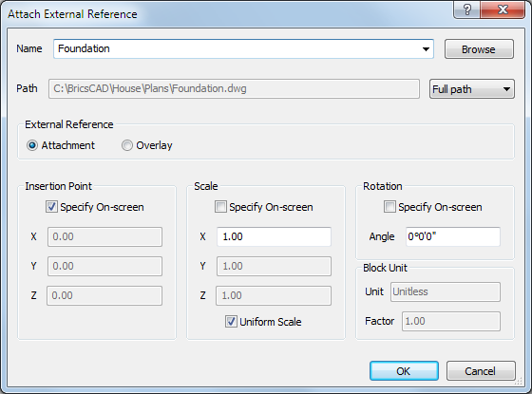532x394 pixels.
Task: Enable Rotation Specify On-screen checkbox
Action: pos(389,207)
